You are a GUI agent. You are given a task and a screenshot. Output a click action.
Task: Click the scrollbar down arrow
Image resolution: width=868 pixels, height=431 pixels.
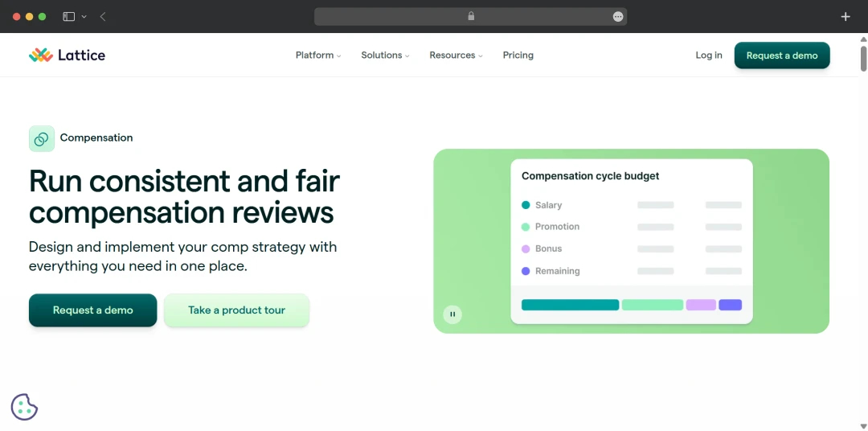point(863,426)
